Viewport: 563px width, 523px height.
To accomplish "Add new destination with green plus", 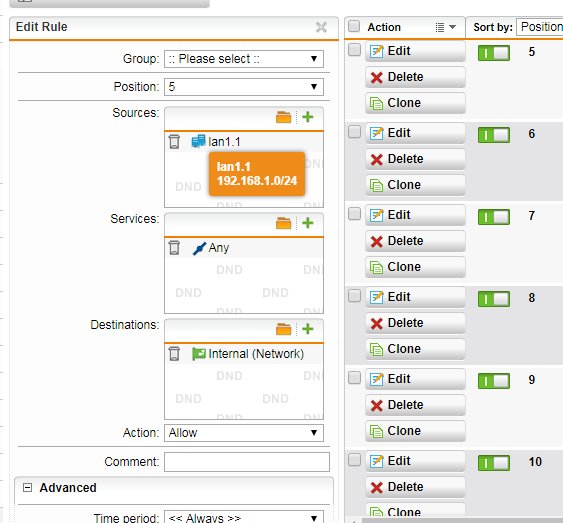I will point(308,329).
